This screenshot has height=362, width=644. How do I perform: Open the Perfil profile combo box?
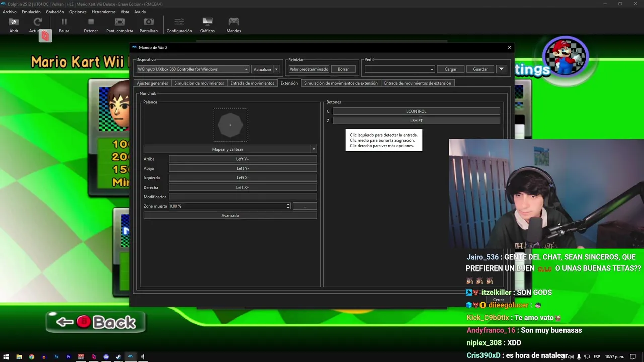coord(399,69)
